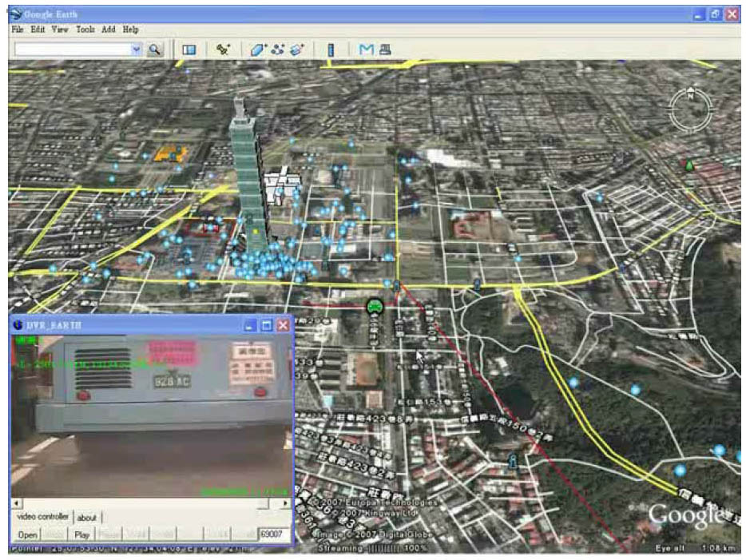Click the 153 street label on map
Viewport: 746px width, 560px height.
[x=427, y=402]
